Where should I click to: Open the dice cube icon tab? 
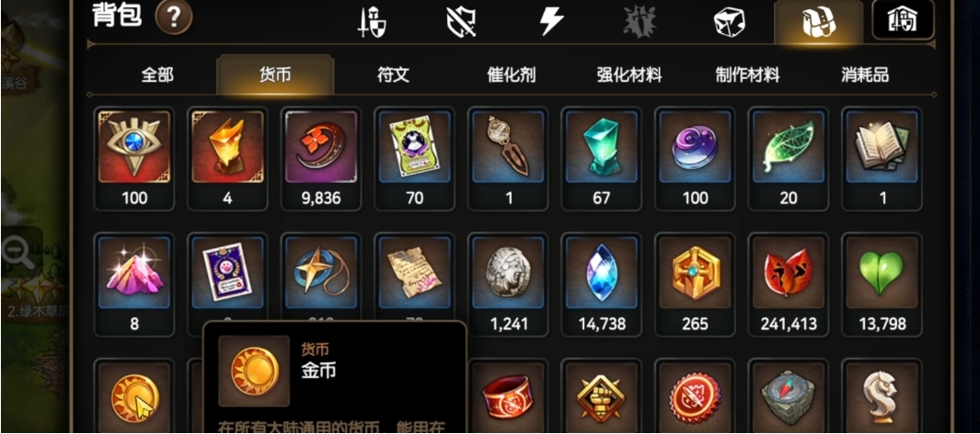pos(730,22)
